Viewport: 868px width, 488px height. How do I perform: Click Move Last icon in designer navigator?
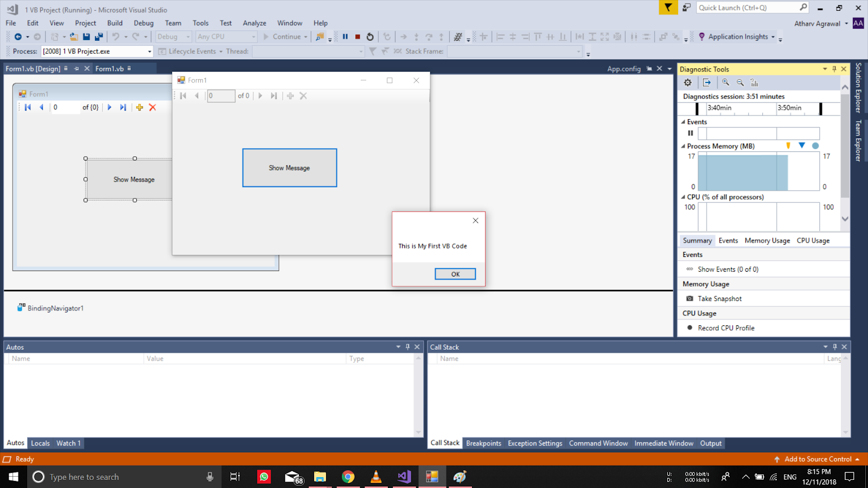(x=123, y=107)
